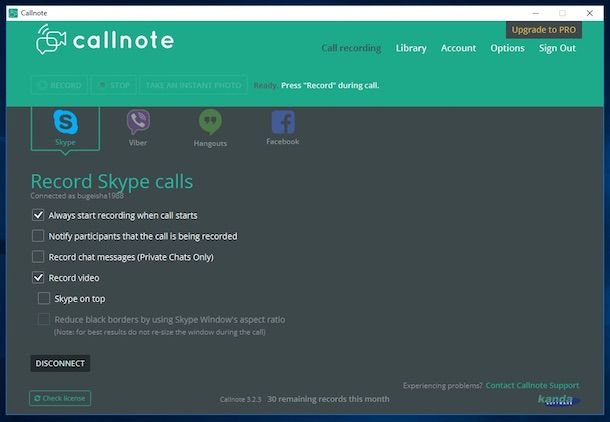Minimize the Callnote window
The height and width of the screenshot is (422, 610).
(536, 13)
